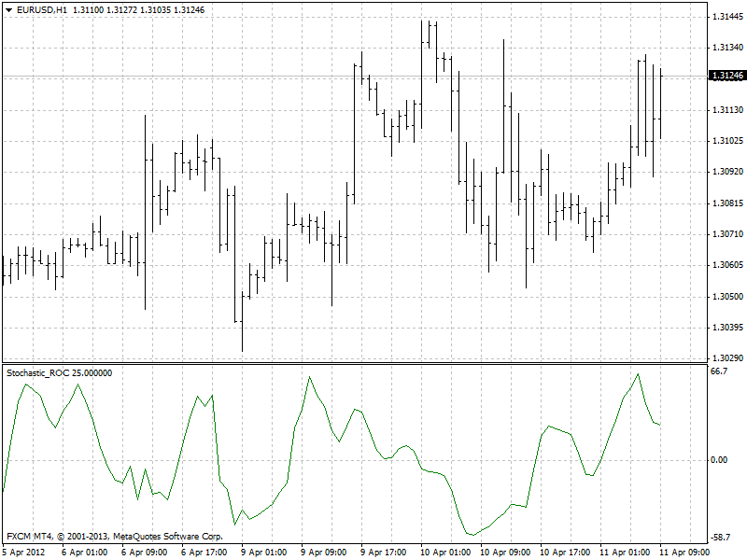The height and width of the screenshot is (560, 747).
Task: Click the price scale value 1.31025
Action: [x=728, y=142]
